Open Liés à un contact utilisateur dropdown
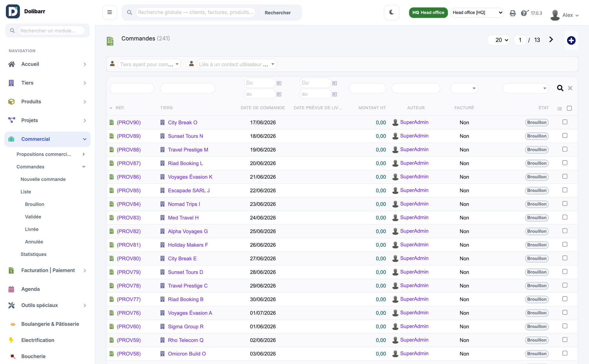The height and width of the screenshot is (364, 589). tap(236, 64)
